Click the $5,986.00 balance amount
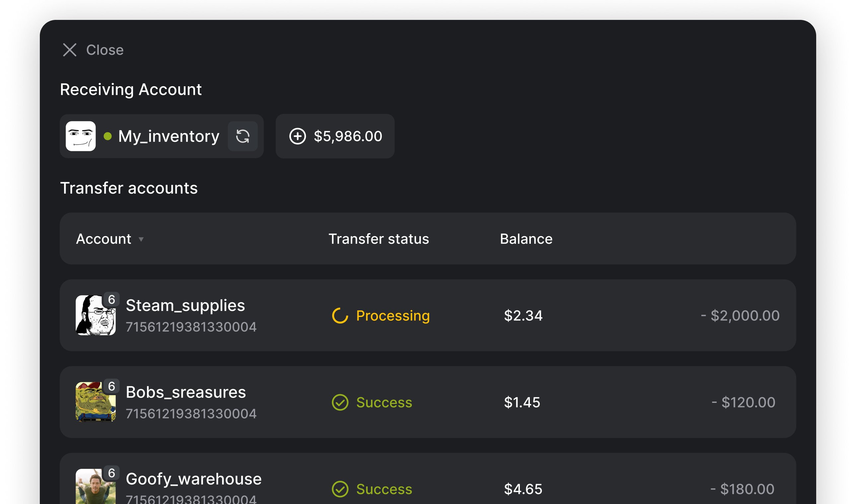 point(348,136)
